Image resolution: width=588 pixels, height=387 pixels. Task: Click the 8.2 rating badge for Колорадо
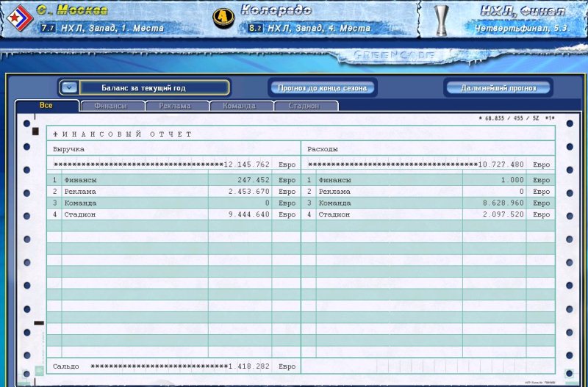click(255, 28)
